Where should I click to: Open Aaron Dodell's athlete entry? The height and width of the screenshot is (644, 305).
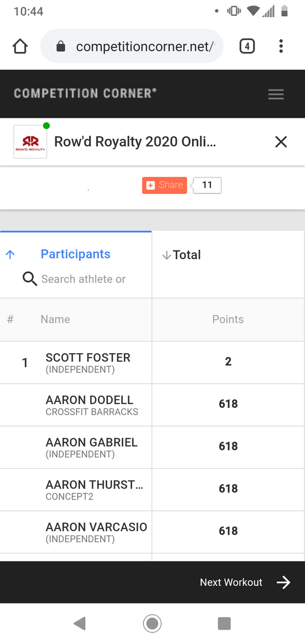tap(90, 405)
